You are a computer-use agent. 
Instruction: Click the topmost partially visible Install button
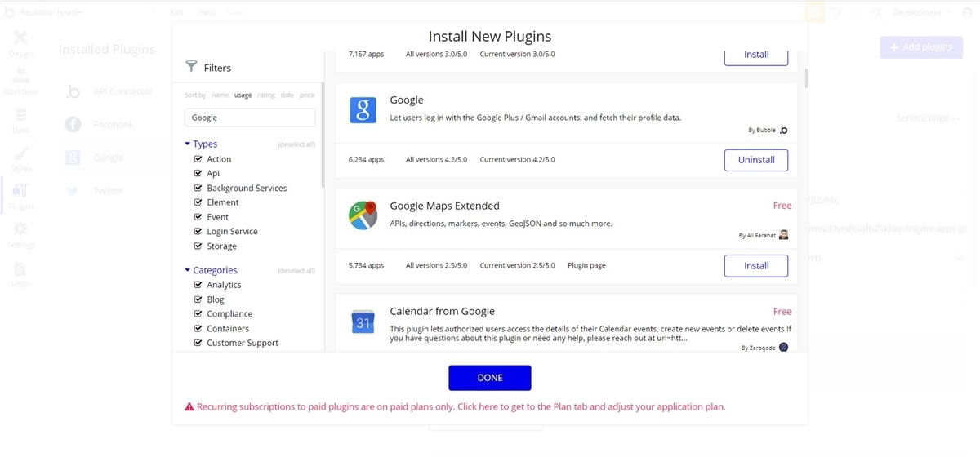[756, 56]
